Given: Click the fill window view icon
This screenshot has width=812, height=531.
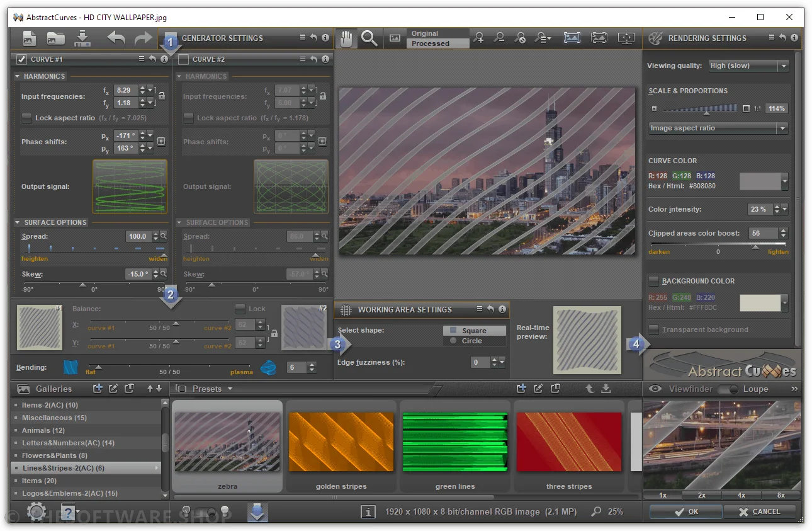Looking at the screenshot, I should pyautogui.click(x=599, y=38).
